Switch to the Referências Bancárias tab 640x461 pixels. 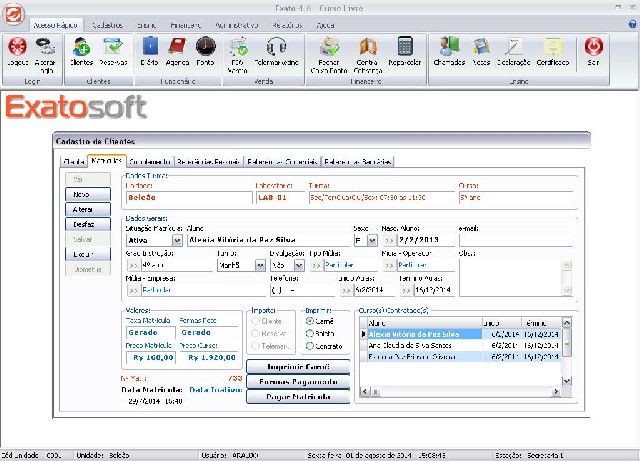(358, 162)
